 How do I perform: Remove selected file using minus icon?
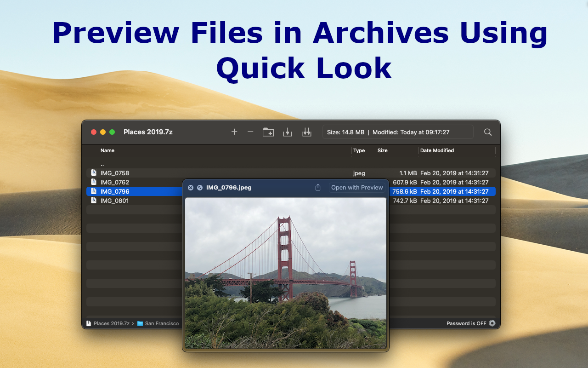pos(250,132)
